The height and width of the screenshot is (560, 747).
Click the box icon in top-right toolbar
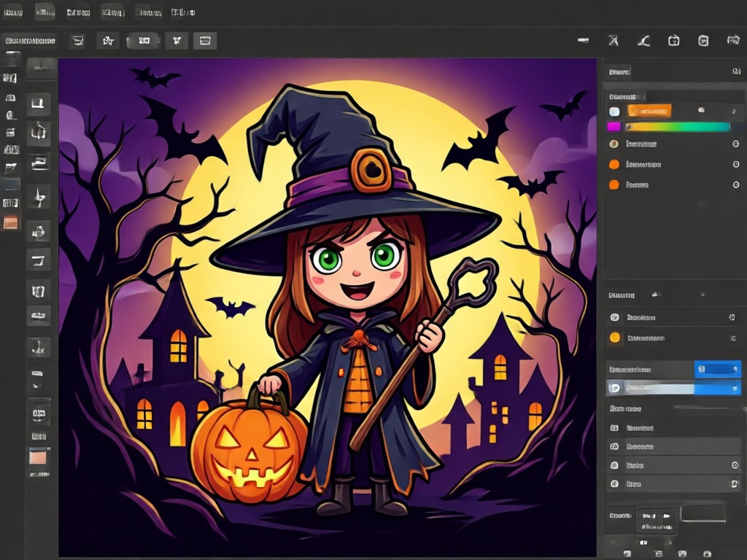[x=673, y=41]
